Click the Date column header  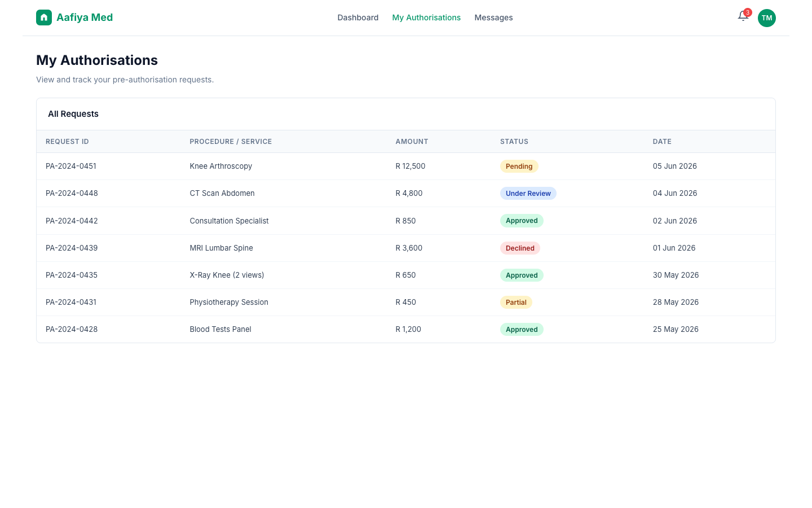[662, 142]
